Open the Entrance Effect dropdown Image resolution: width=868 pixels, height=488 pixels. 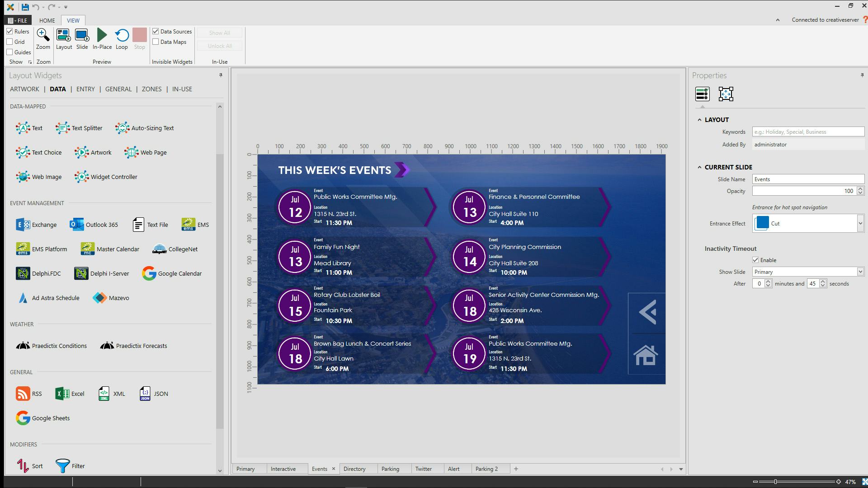point(859,223)
